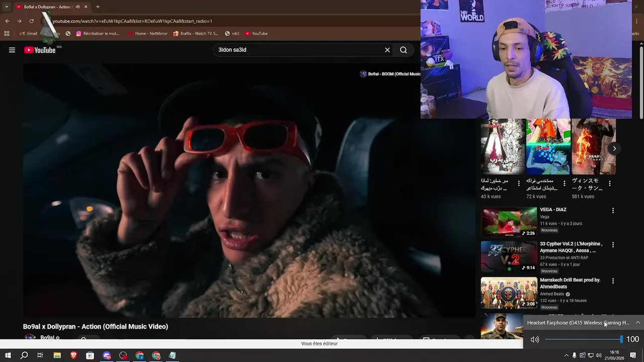The height and width of the screenshot is (362, 644).
Task: Reload the current page
Action: tap(31, 21)
